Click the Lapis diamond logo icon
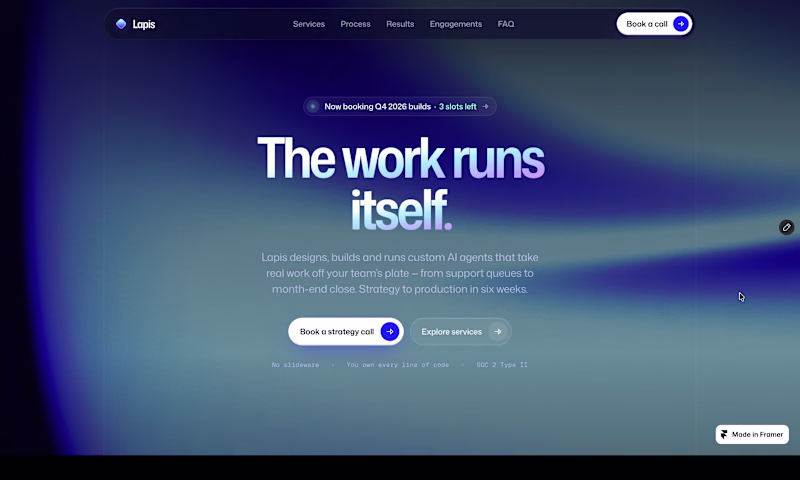This screenshot has width=800, height=480. 121,24
